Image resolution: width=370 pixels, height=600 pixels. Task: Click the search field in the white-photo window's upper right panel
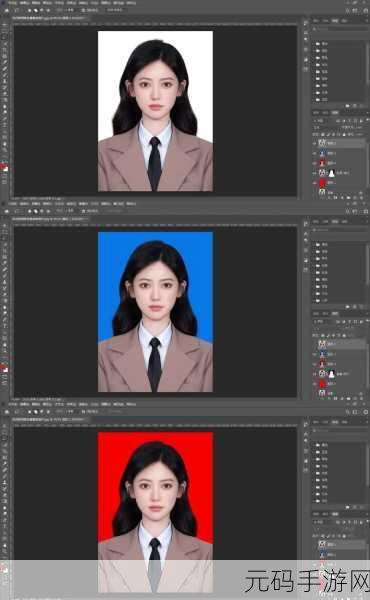pyautogui.click(x=338, y=29)
